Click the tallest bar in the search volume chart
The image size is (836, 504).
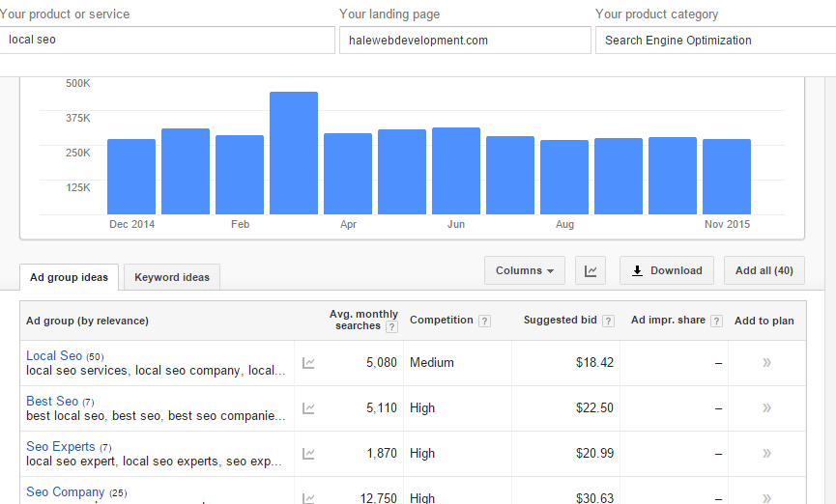[x=294, y=153]
